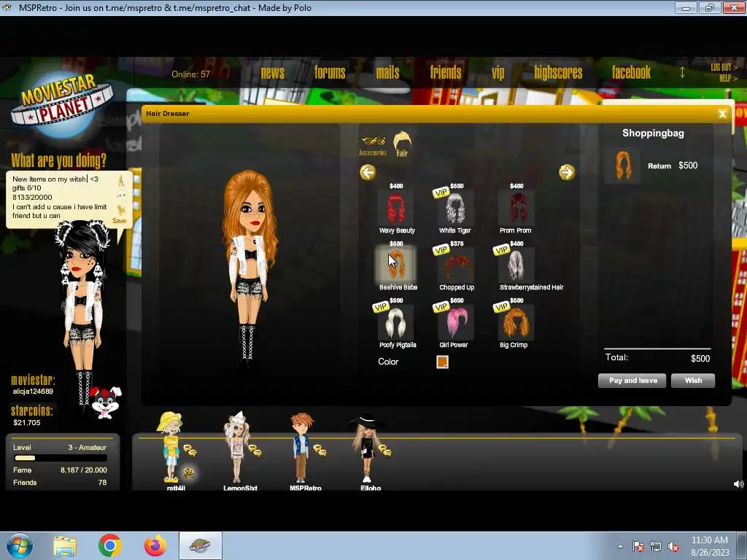747x560 pixels.
Task: Add item with the Wish button
Action: tap(693, 381)
